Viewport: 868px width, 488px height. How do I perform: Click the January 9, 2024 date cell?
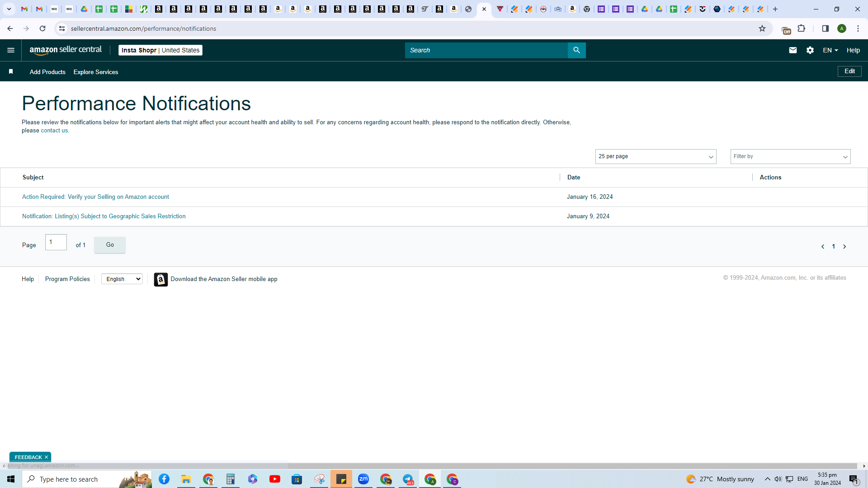coord(588,216)
